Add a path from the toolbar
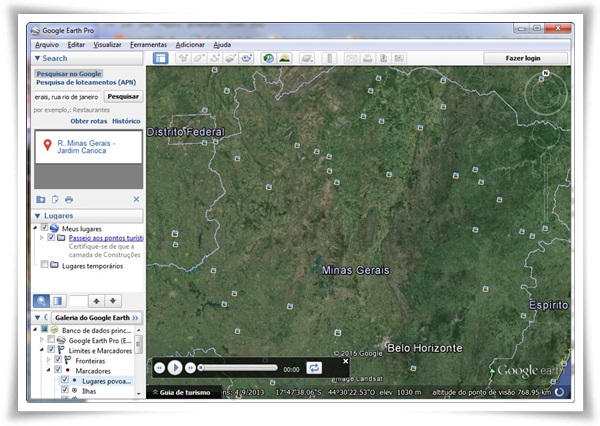The image size is (600, 426). 215,58
